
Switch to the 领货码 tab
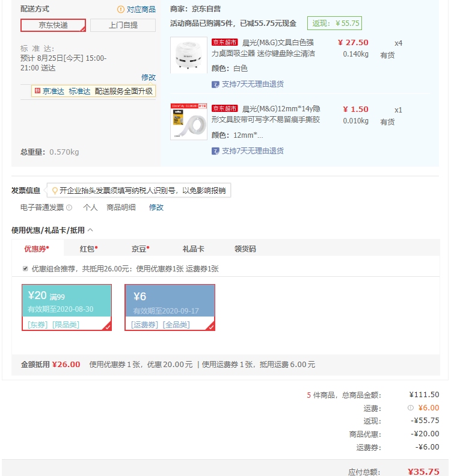point(245,249)
